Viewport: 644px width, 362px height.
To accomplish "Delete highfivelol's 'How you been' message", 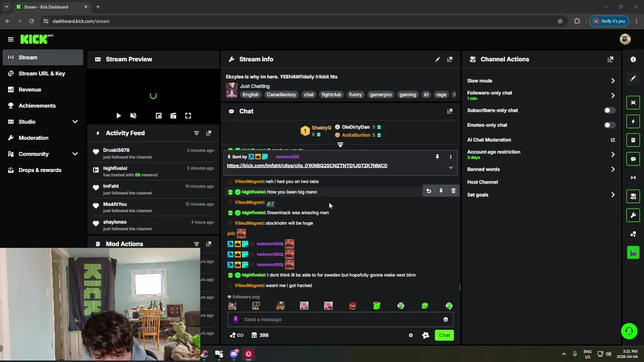I will [453, 191].
